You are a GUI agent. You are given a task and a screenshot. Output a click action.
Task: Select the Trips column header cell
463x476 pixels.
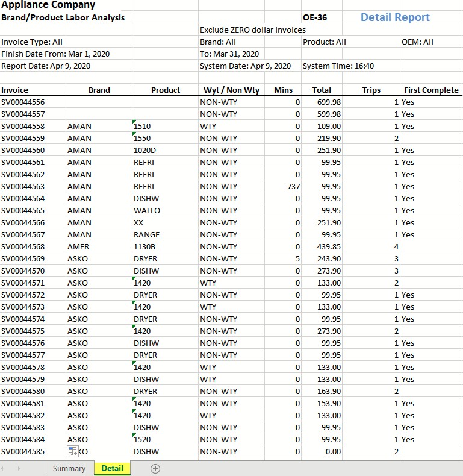click(371, 90)
